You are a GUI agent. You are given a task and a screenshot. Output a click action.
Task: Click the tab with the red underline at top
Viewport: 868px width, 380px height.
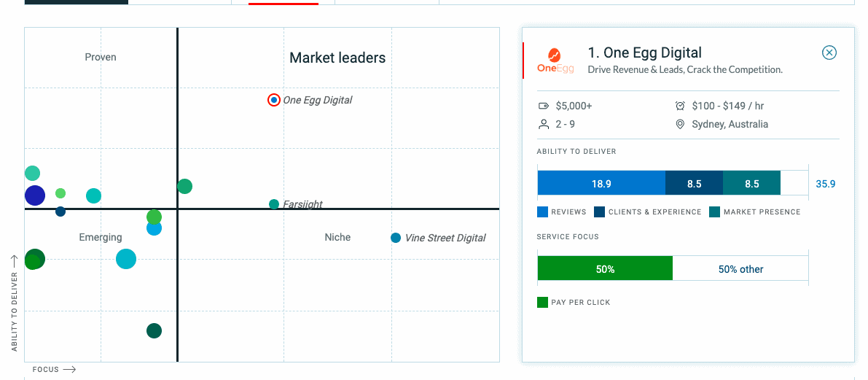(283, 2)
